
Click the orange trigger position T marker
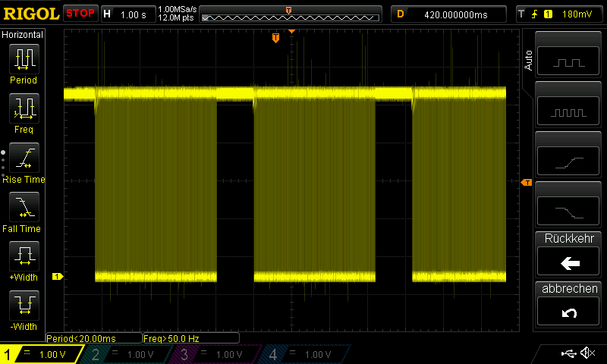(275, 38)
